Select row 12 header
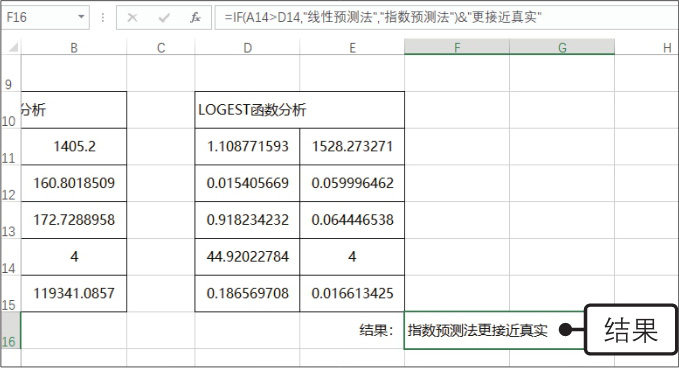This screenshot has height=368, width=679. coord(10,184)
